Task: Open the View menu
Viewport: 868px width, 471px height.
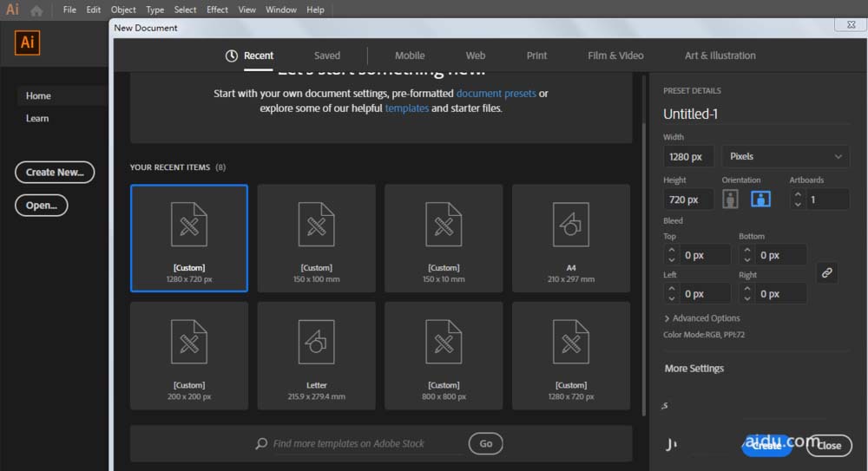Action: tap(247, 10)
